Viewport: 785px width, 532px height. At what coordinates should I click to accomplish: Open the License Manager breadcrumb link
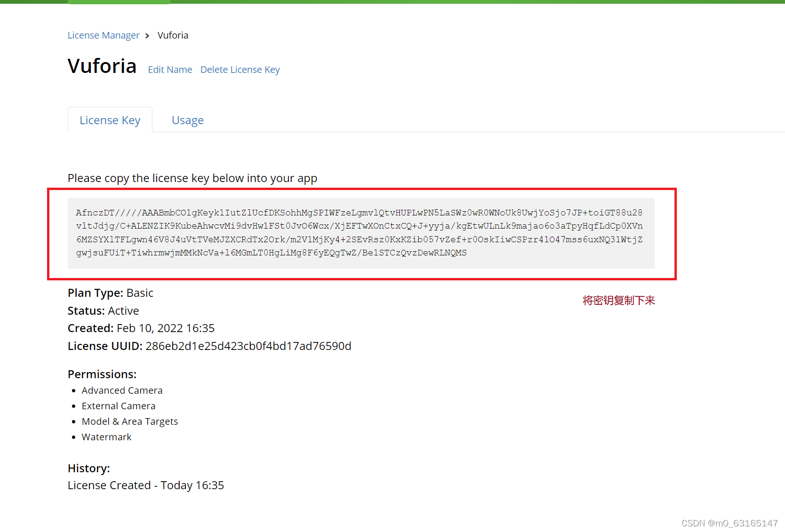point(103,35)
